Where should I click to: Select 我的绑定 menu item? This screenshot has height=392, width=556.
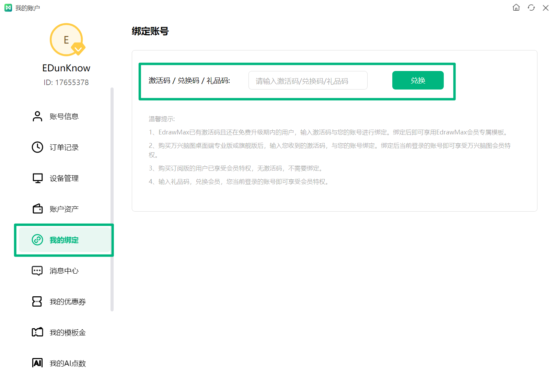click(65, 240)
